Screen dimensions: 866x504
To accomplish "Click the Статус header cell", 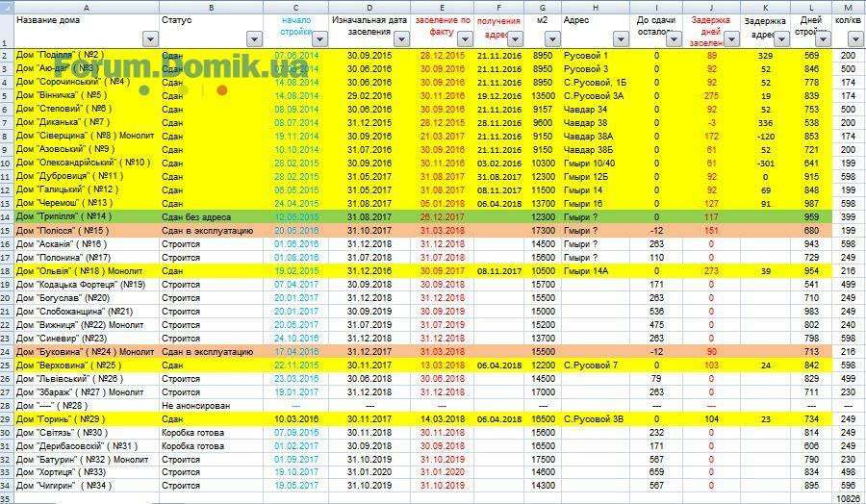I will point(212,31).
